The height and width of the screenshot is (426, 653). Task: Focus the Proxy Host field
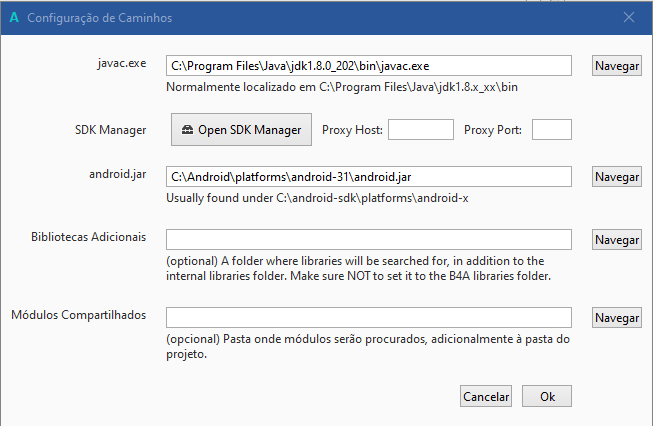420,130
